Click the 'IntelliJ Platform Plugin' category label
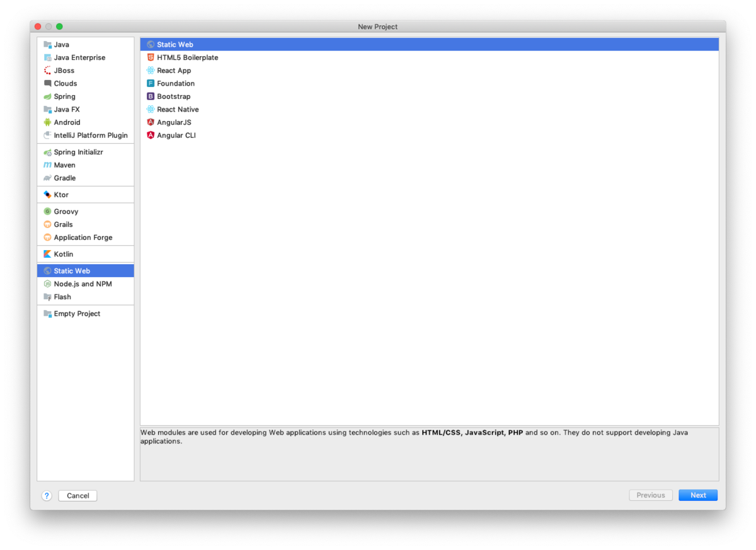 [91, 135]
